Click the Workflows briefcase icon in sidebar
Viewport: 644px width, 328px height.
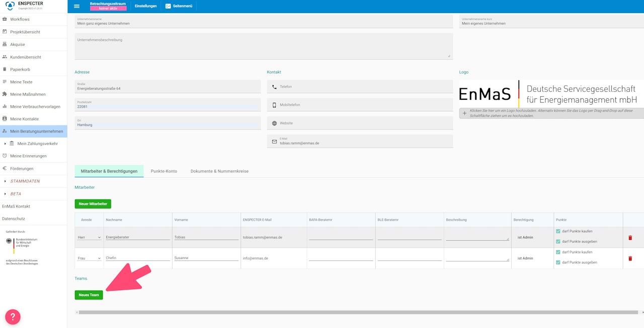(5, 19)
